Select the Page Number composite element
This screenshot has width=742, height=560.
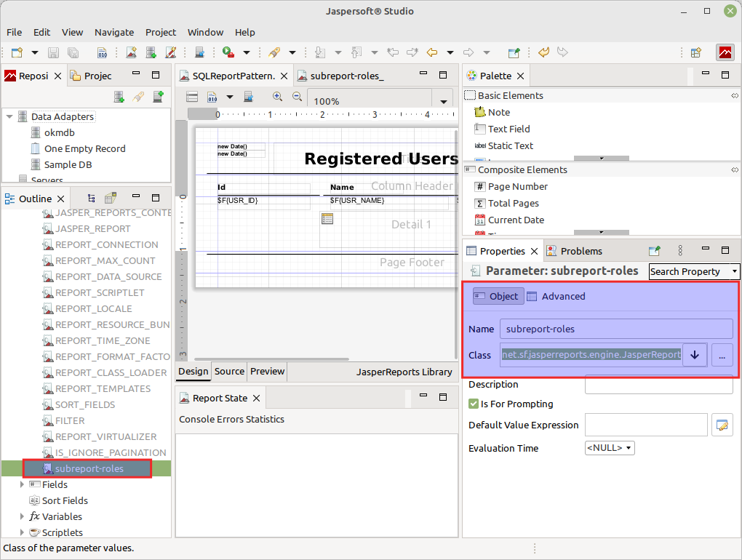(517, 186)
